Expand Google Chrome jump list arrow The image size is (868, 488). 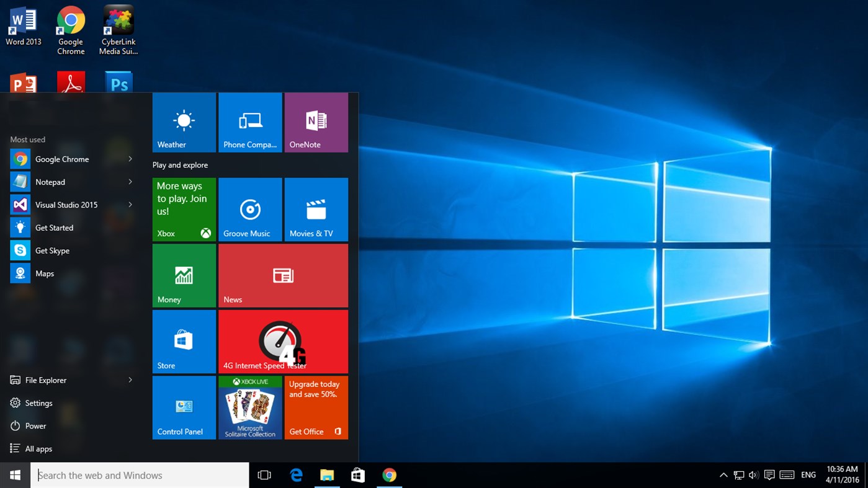click(x=130, y=159)
